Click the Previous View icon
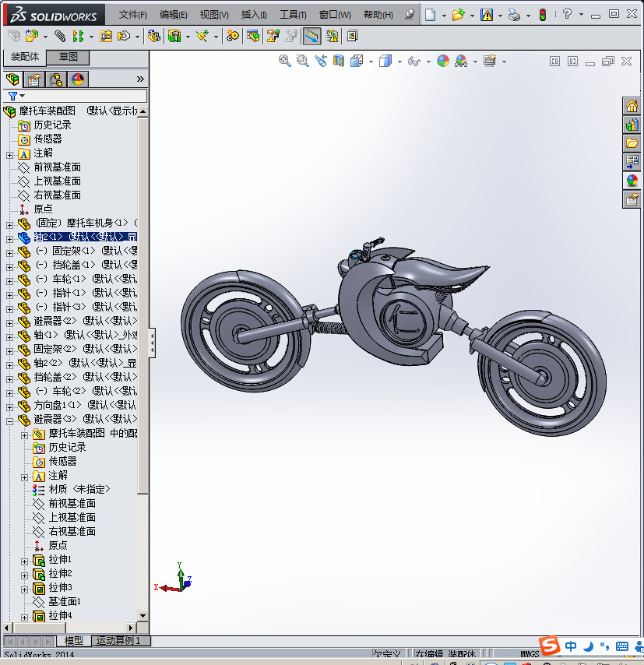The image size is (644, 665). click(x=321, y=61)
